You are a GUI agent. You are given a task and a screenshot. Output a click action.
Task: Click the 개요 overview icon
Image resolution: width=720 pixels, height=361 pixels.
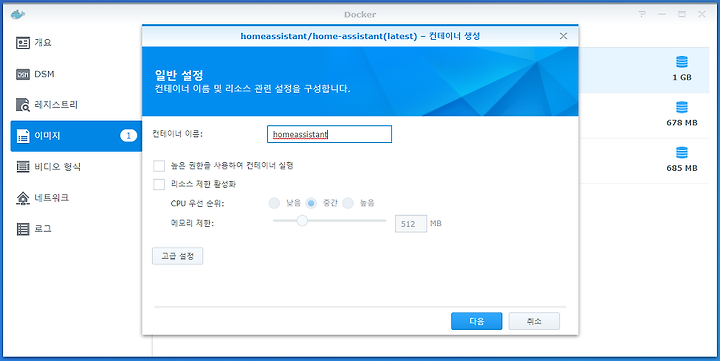[x=23, y=43]
